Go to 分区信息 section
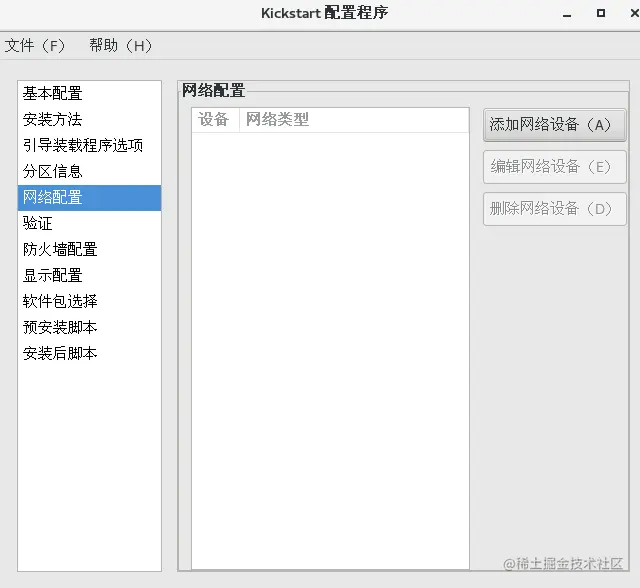The image size is (640, 588). click(89, 172)
